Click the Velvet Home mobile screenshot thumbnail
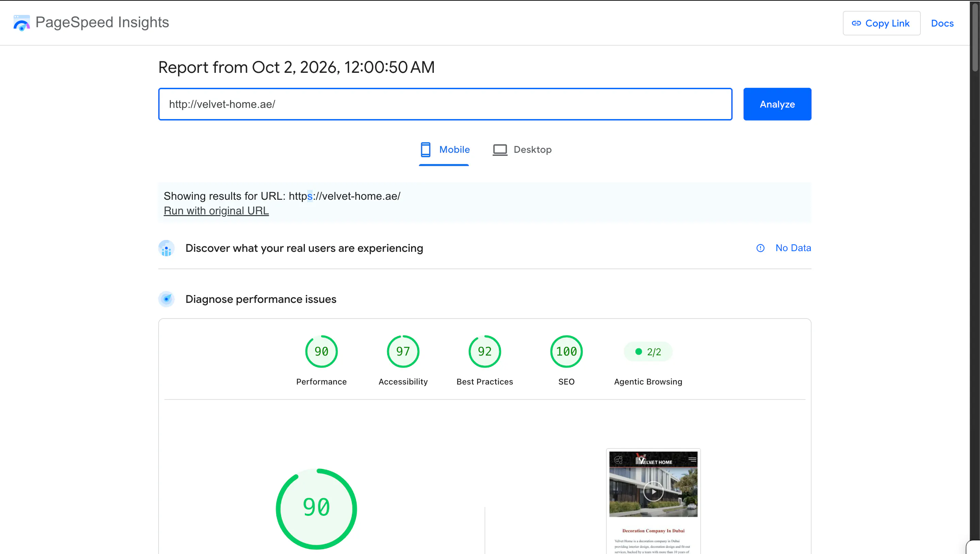Image resolution: width=980 pixels, height=554 pixels. point(653,502)
